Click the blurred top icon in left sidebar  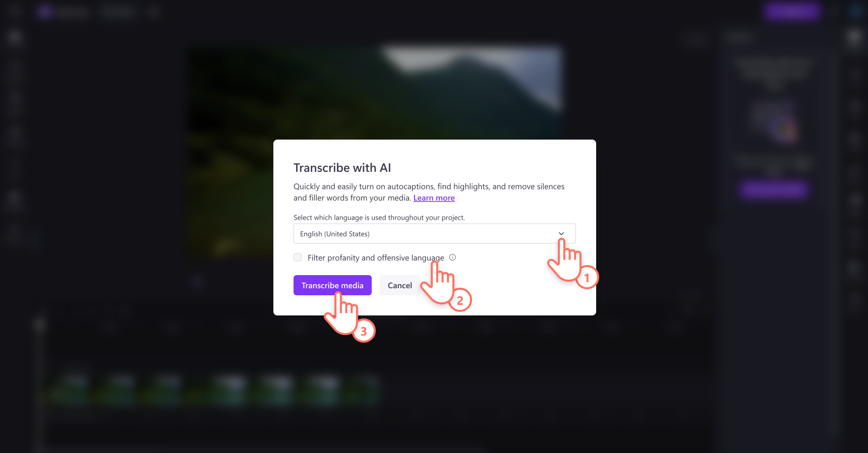15,37
